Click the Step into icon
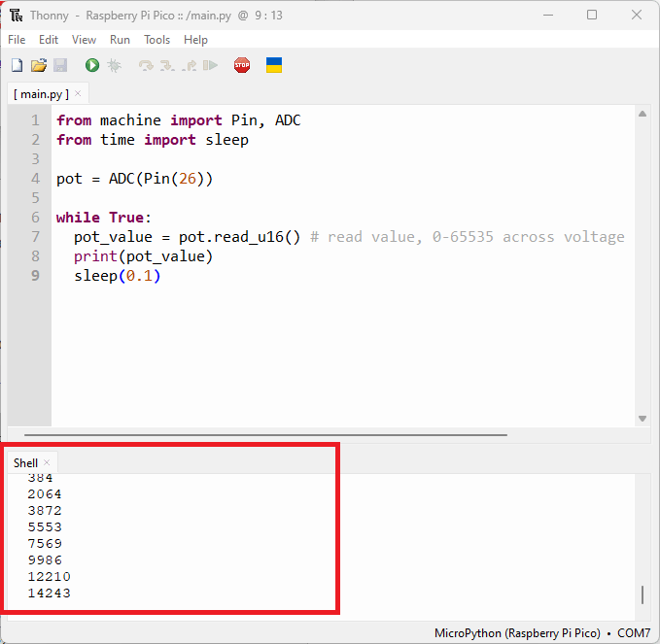This screenshot has height=644, width=660. click(x=166, y=65)
